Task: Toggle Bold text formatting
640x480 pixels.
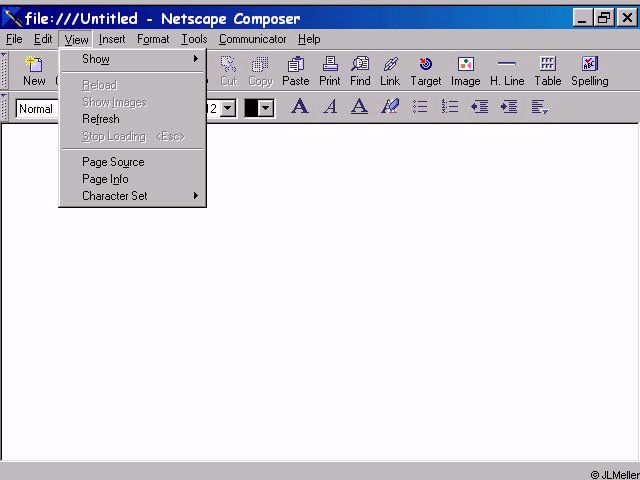Action: [300, 107]
